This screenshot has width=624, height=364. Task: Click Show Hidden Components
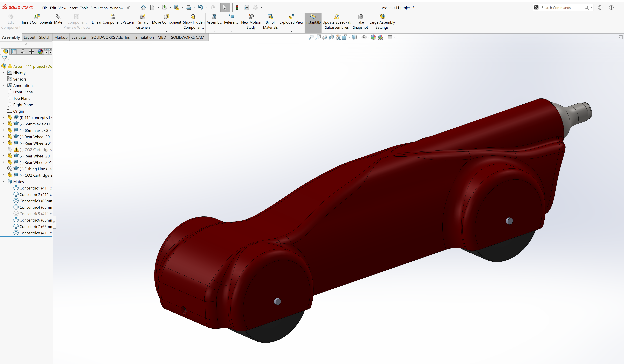click(194, 22)
